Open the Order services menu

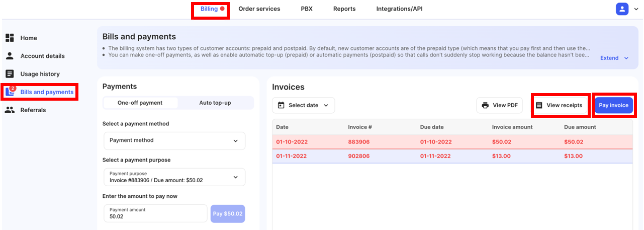(x=259, y=9)
